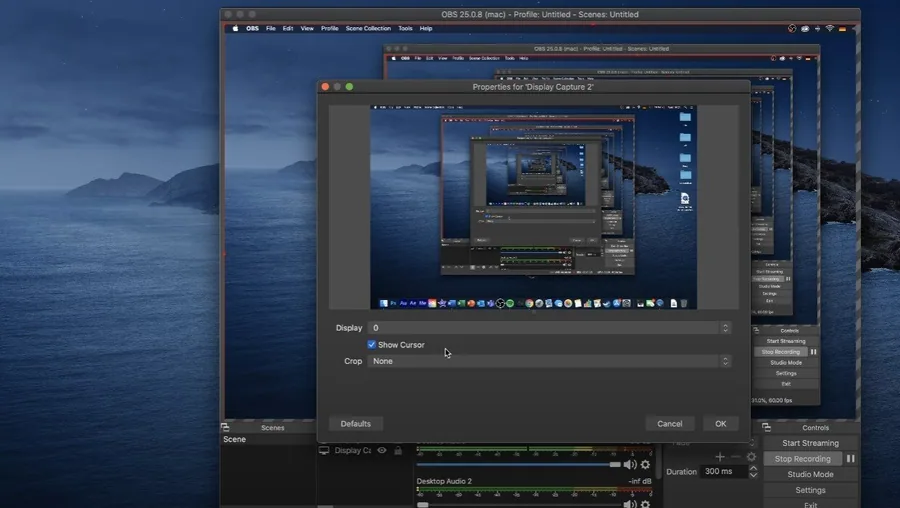Viewport: 900px width, 508px height.
Task: Open the transition properties gear icon
Action: [751, 457]
